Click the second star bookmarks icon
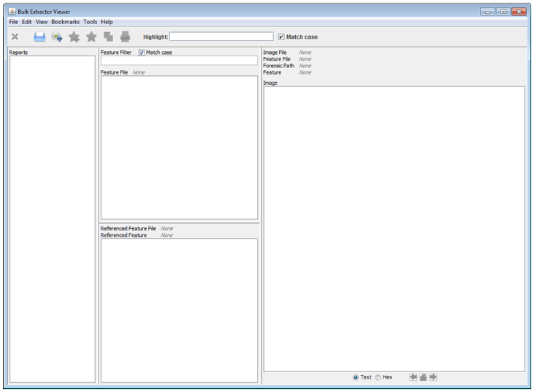Viewport: 534px width, 392px height. 91,37
